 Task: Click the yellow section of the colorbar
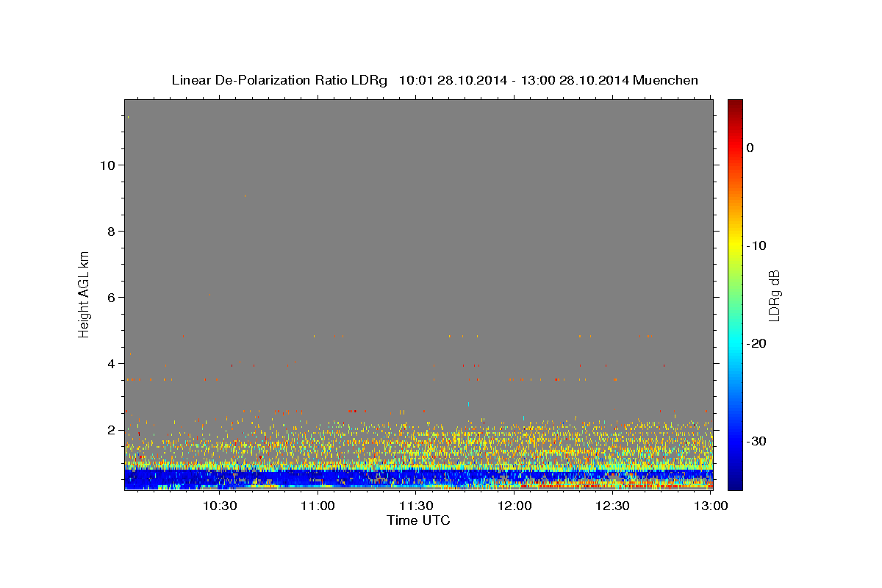tap(735, 246)
